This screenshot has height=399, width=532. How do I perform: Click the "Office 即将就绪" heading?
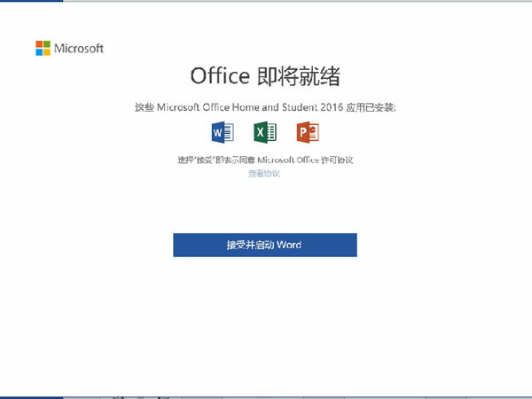pos(265,74)
